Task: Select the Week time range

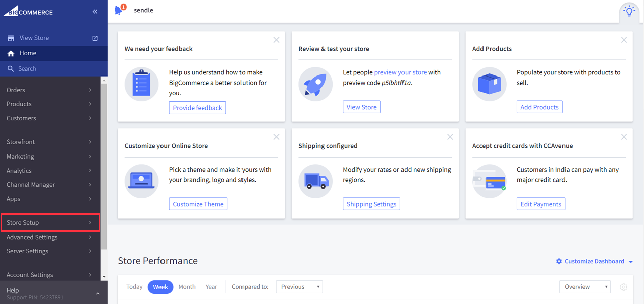Action: pos(160,287)
